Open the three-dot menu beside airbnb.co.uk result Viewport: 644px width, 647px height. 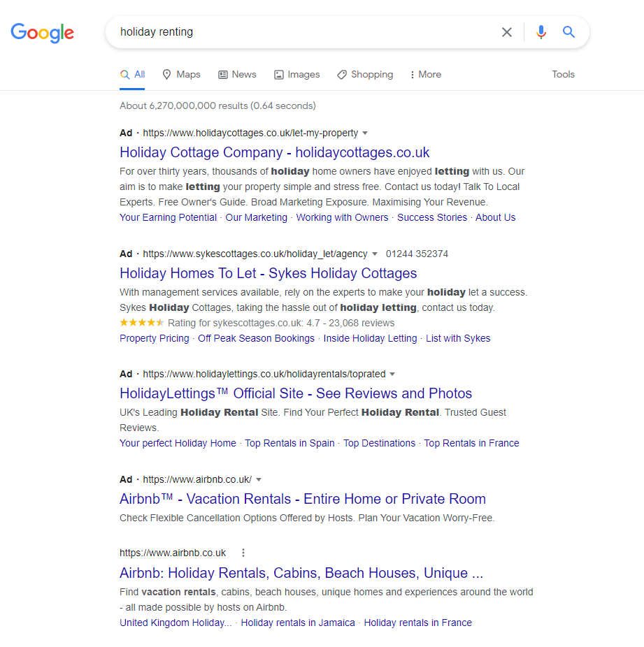point(243,552)
